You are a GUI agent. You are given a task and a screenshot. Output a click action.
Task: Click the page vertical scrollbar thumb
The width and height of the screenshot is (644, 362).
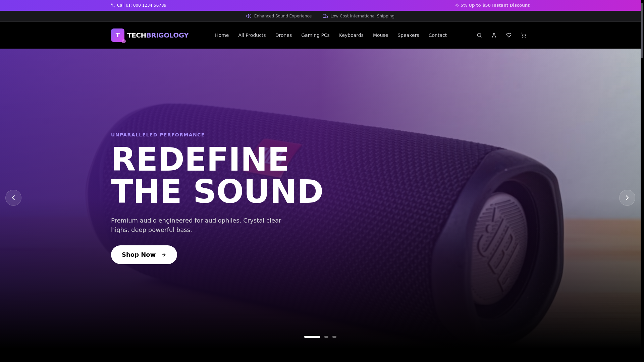[x=642, y=29]
